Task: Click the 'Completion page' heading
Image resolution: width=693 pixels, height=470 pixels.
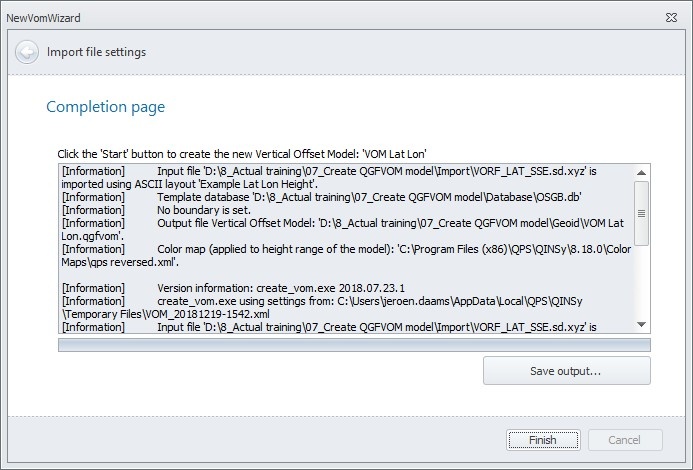Action: pos(106,107)
